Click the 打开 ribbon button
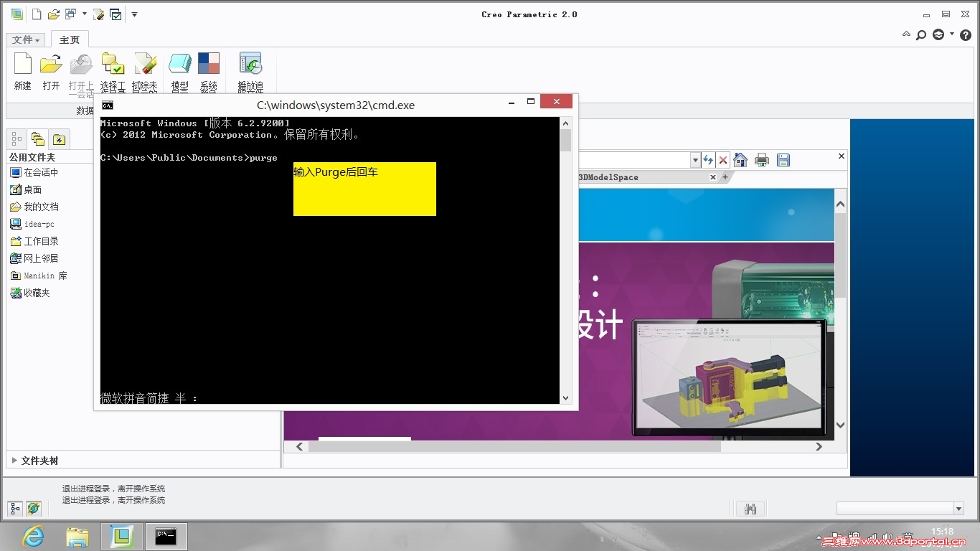The image size is (980, 551). tap(51, 72)
